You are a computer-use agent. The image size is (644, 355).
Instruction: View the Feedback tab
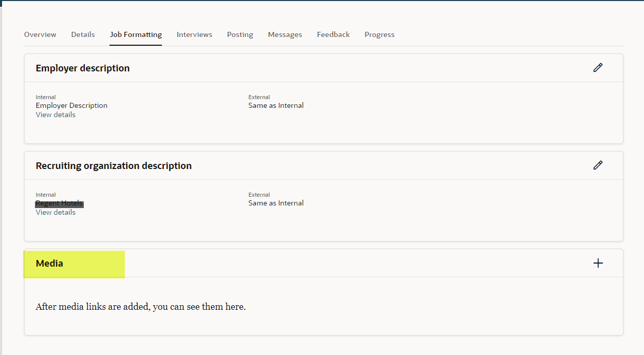coord(333,34)
